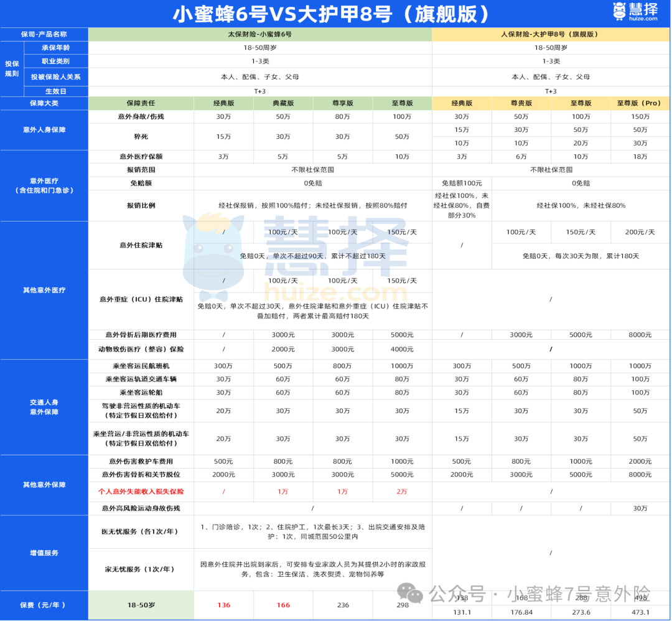This screenshot has width=672, height=621.
Task: Select the 自费部分30% reimbursement cell
Action: (462, 206)
